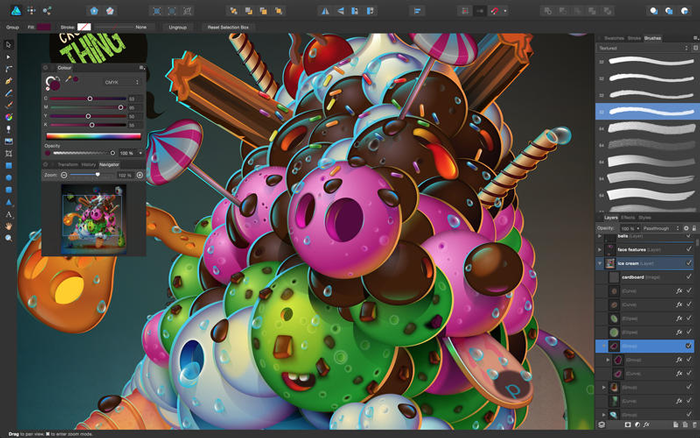The width and height of the screenshot is (700, 438).
Task: Click the Flip Horizontal toolbar icon
Action: click(325, 11)
